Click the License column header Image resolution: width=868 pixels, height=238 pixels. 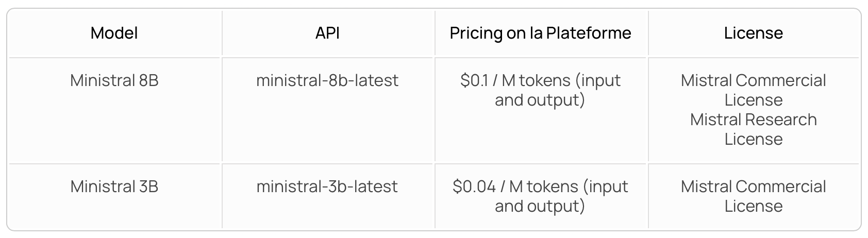(x=753, y=33)
